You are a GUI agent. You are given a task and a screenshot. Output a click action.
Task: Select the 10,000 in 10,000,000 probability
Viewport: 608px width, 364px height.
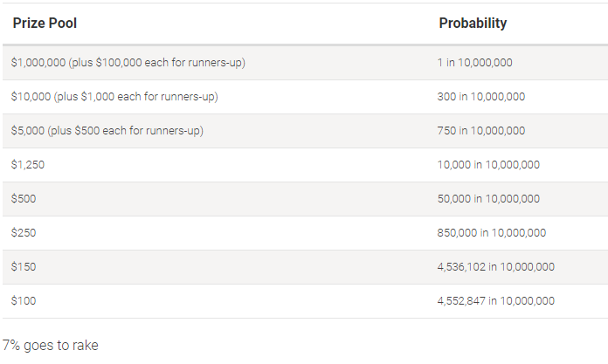click(488, 165)
